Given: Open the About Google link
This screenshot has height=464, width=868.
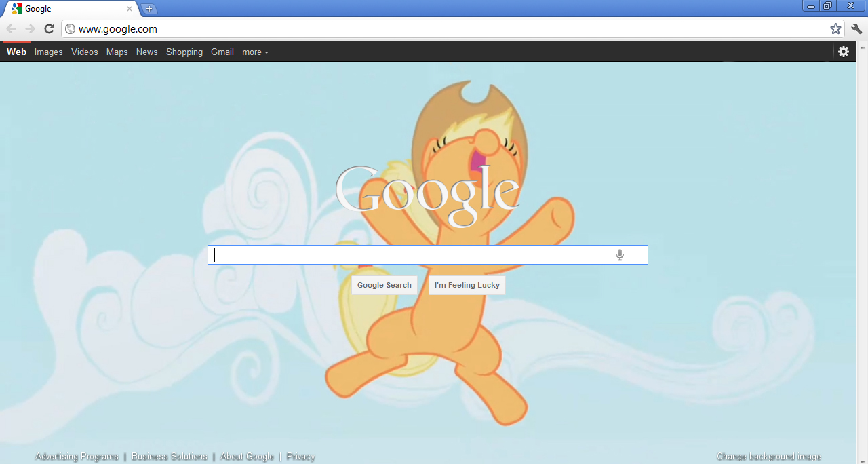Looking at the screenshot, I should [x=248, y=457].
